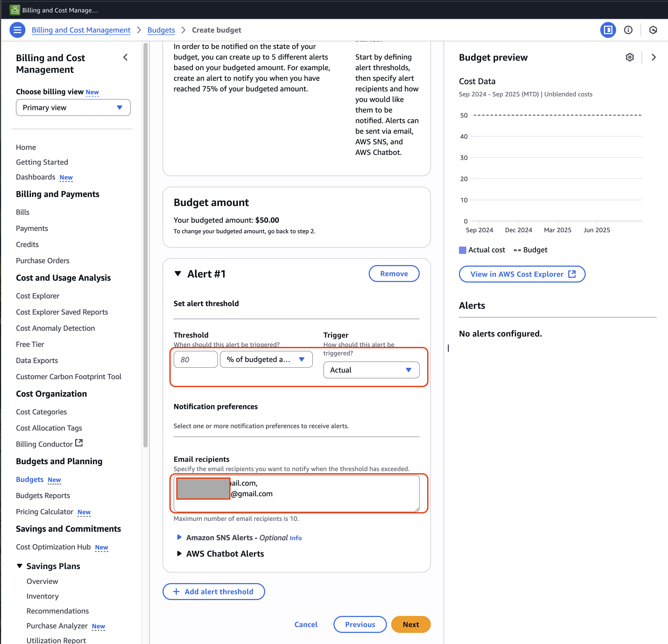Click the Billing and Cost Management app icon
The width and height of the screenshot is (668, 644).
point(15,10)
